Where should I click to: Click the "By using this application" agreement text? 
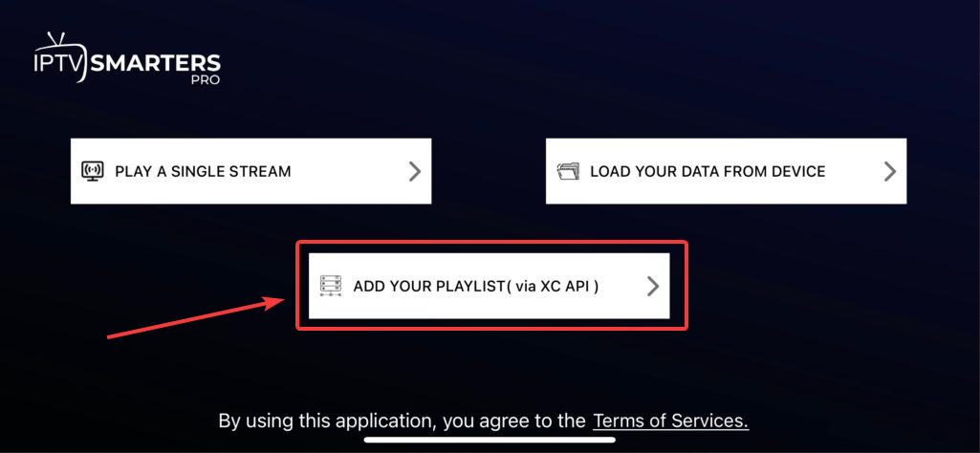click(x=402, y=421)
